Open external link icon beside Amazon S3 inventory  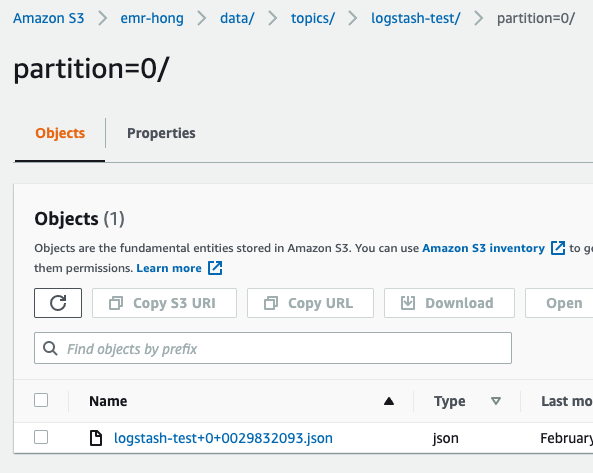(558, 248)
